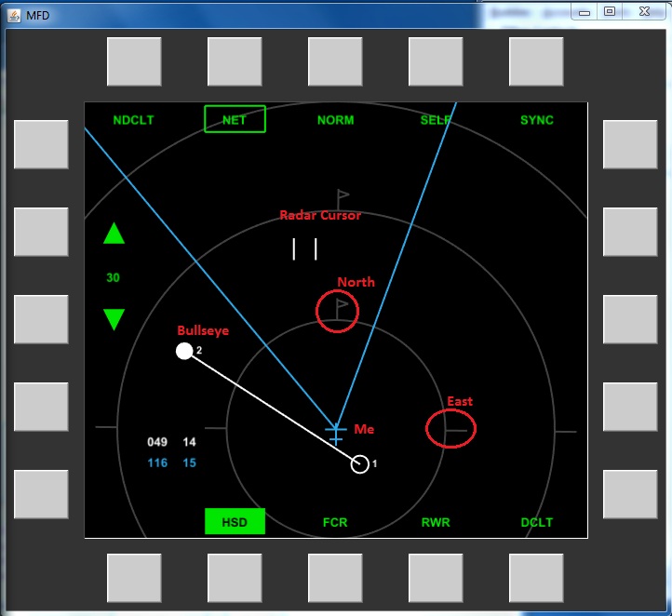672x616 pixels.
Task: Click the north flag marker in red circle
Action: (x=342, y=309)
